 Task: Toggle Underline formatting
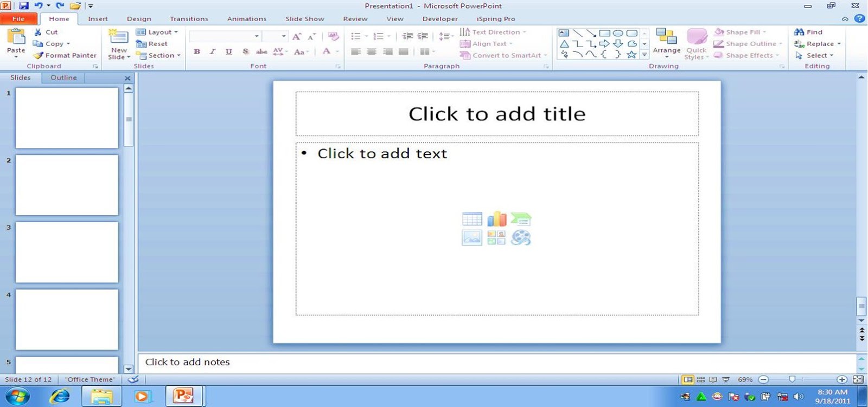pyautogui.click(x=229, y=51)
